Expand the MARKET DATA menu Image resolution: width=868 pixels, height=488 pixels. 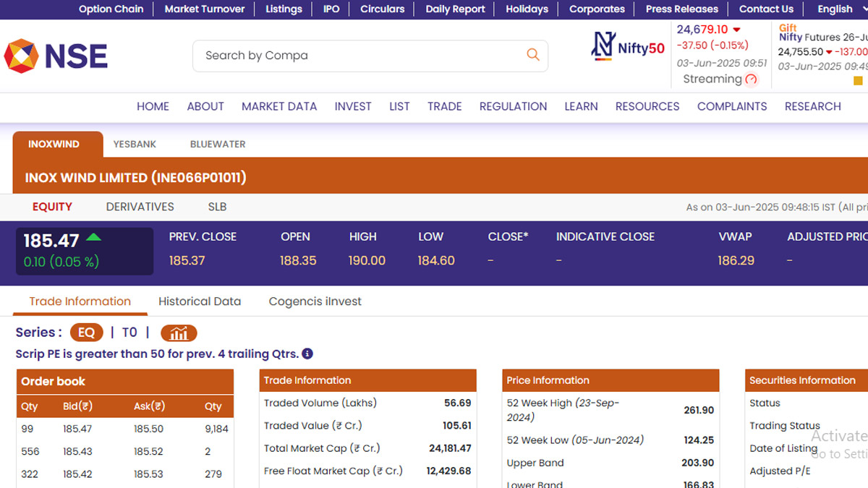point(279,106)
